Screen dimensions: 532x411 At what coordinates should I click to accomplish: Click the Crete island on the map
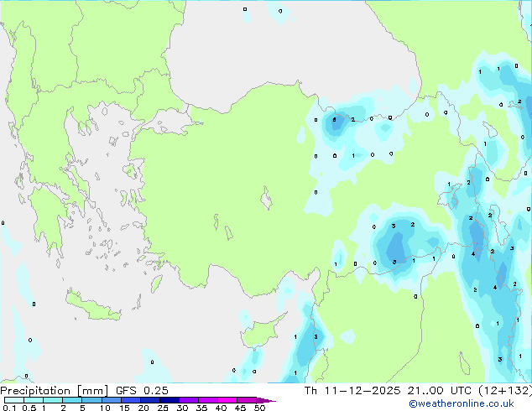(92, 305)
